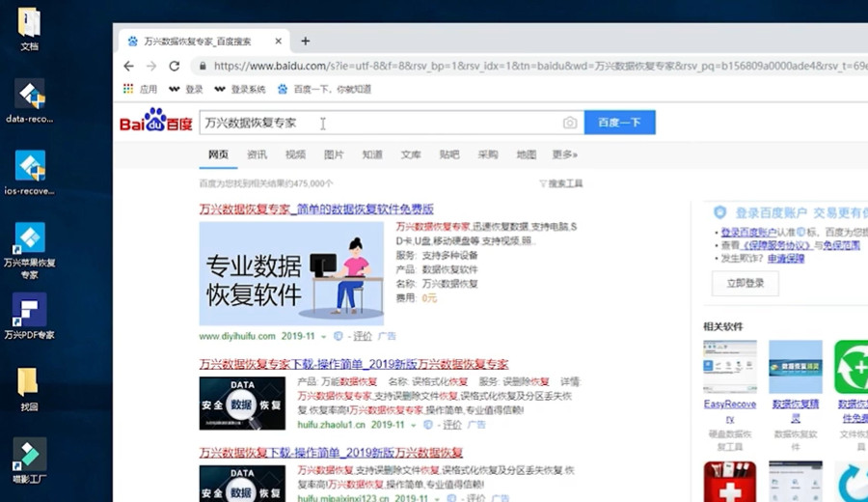Expand the 更多» menu
Image resolution: width=868 pixels, height=502 pixels.
[564, 154]
